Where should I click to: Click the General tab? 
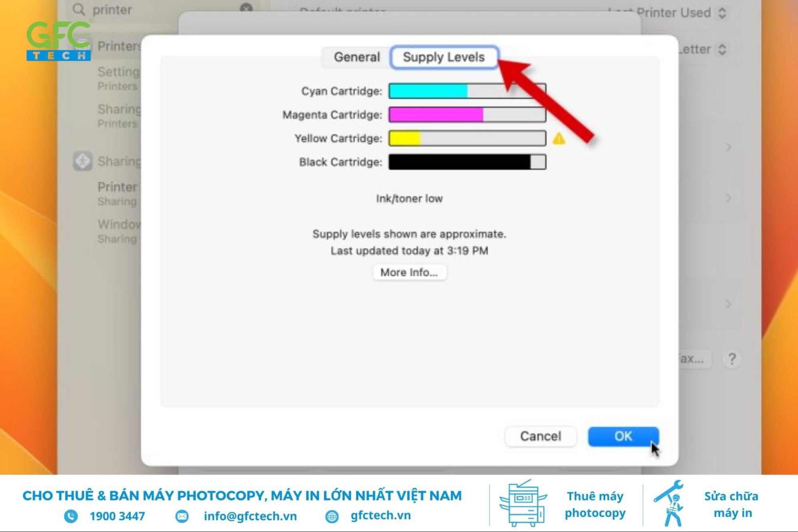356,56
